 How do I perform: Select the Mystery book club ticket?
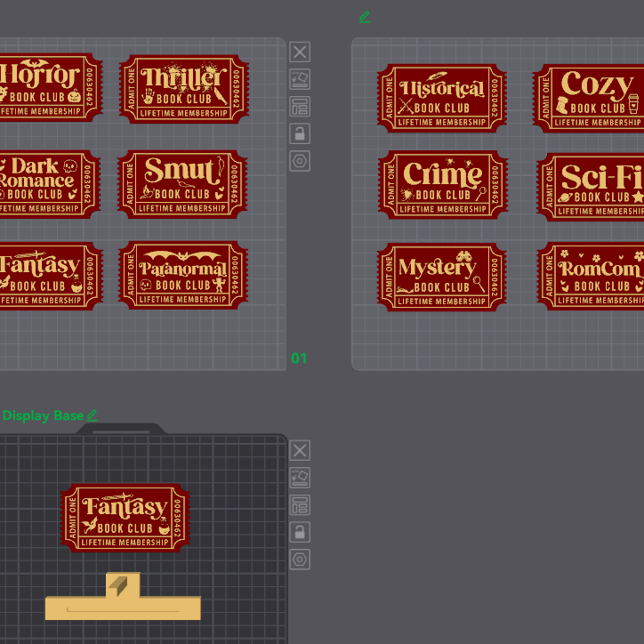(441, 277)
